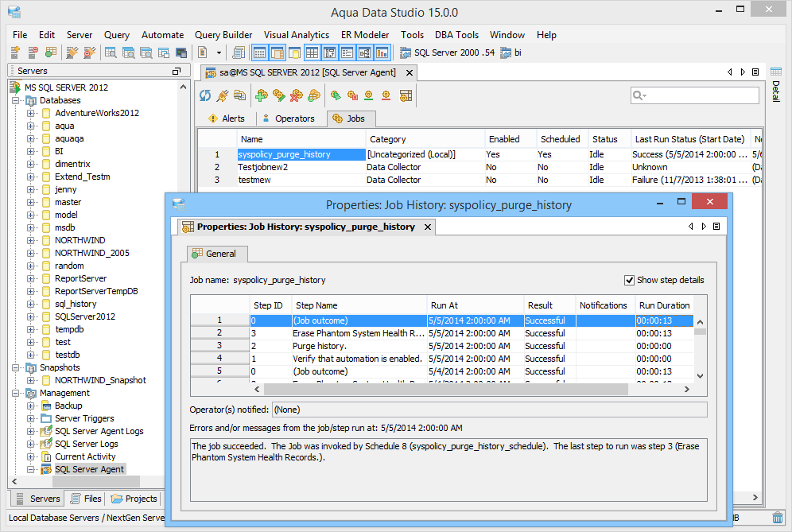Click the trash icon in status bar
This screenshot has width=792, height=532.
778,518
